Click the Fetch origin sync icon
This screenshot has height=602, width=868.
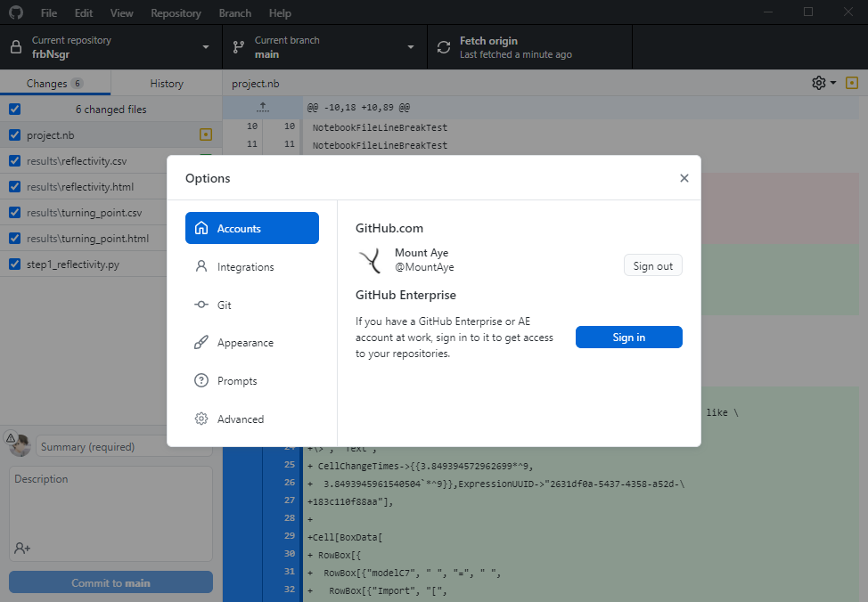tap(443, 47)
